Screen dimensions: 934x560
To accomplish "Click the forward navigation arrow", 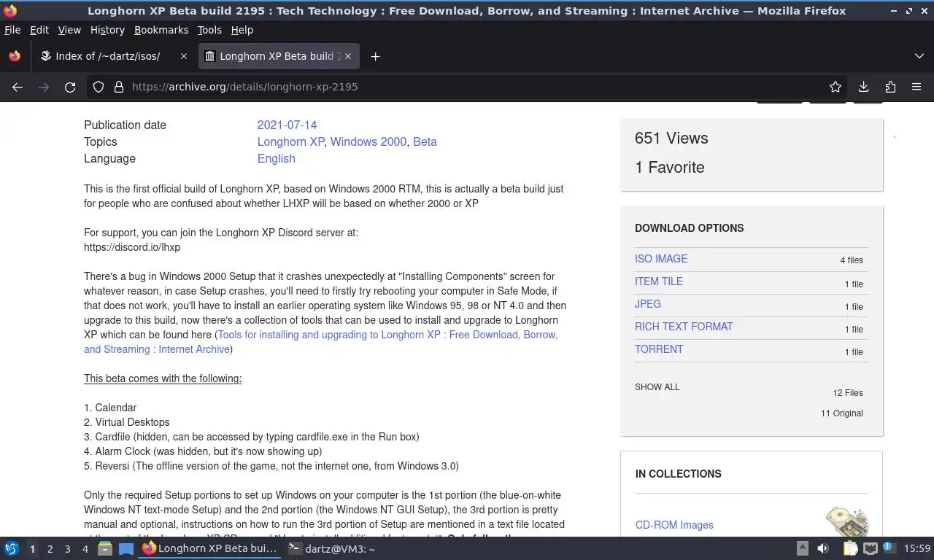I will (44, 87).
